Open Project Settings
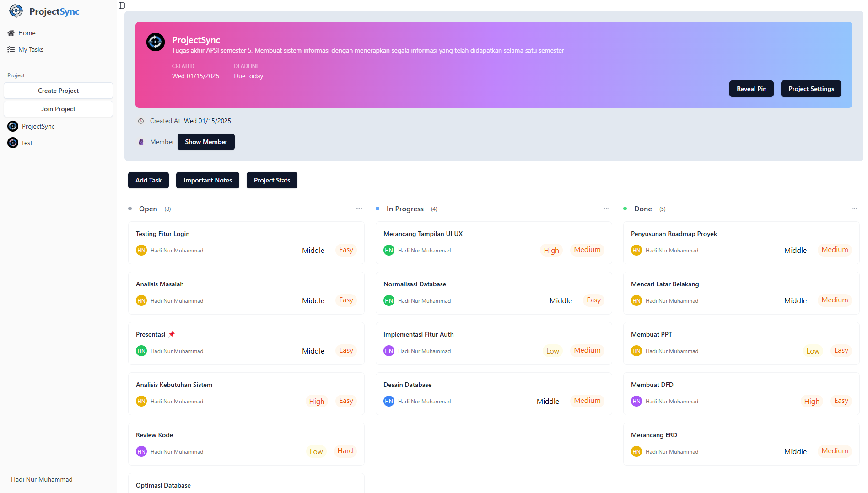The image size is (868, 493). 811,89
